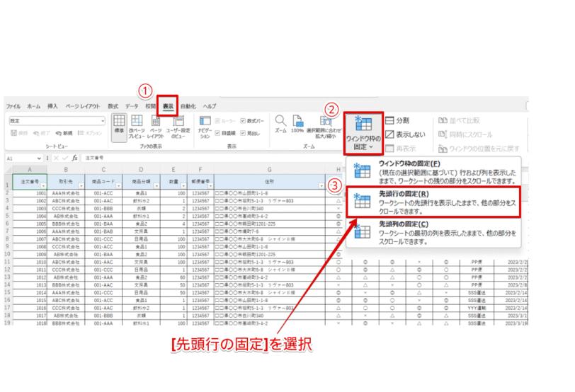The height and width of the screenshot is (392, 575).
Task: Click the formula bar showing 注文番号
Action: pyautogui.click(x=212, y=158)
